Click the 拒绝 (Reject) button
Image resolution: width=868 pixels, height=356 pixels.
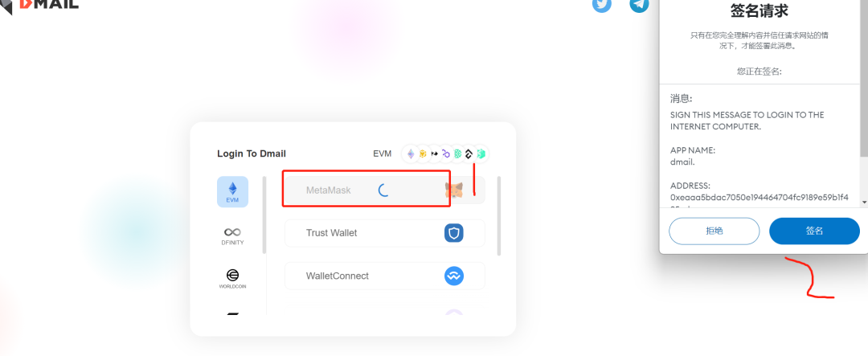pos(714,231)
